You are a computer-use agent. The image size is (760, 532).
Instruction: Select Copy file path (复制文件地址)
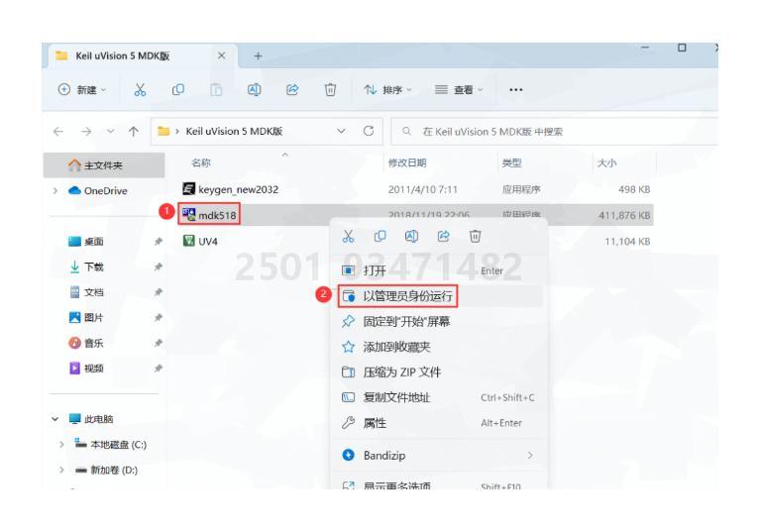tap(439, 397)
